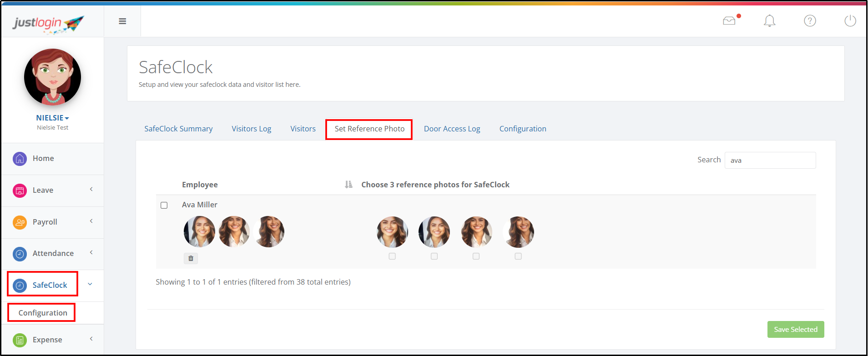Select the Set Reference Photo tab
This screenshot has width=868, height=356.
pos(369,129)
